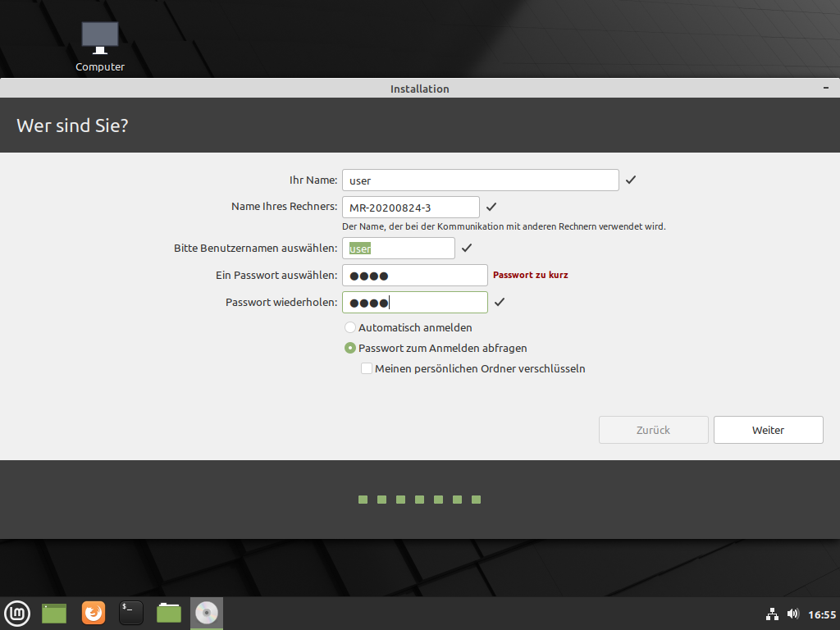Focus the Name Ihres Rechners field
The width and height of the screenshot is (840, 630).
[x=410, y=207]
